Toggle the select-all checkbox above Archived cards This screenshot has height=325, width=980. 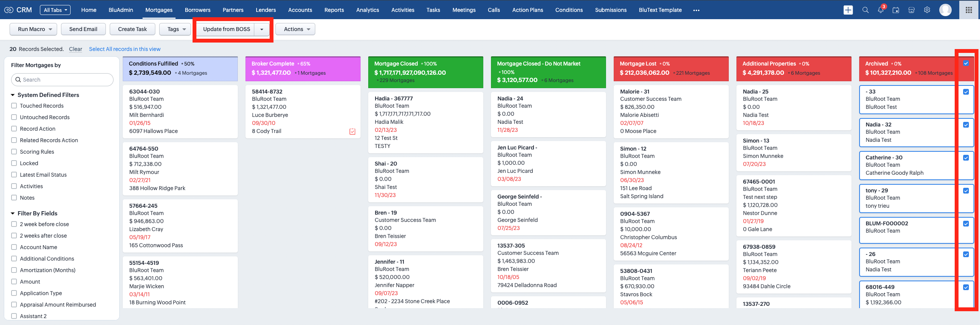[966, 63]
